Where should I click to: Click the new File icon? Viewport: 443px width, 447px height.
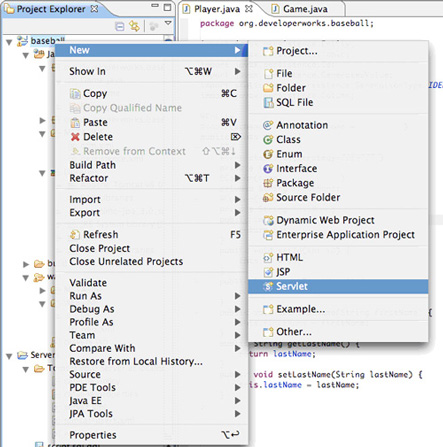point(268,73)
